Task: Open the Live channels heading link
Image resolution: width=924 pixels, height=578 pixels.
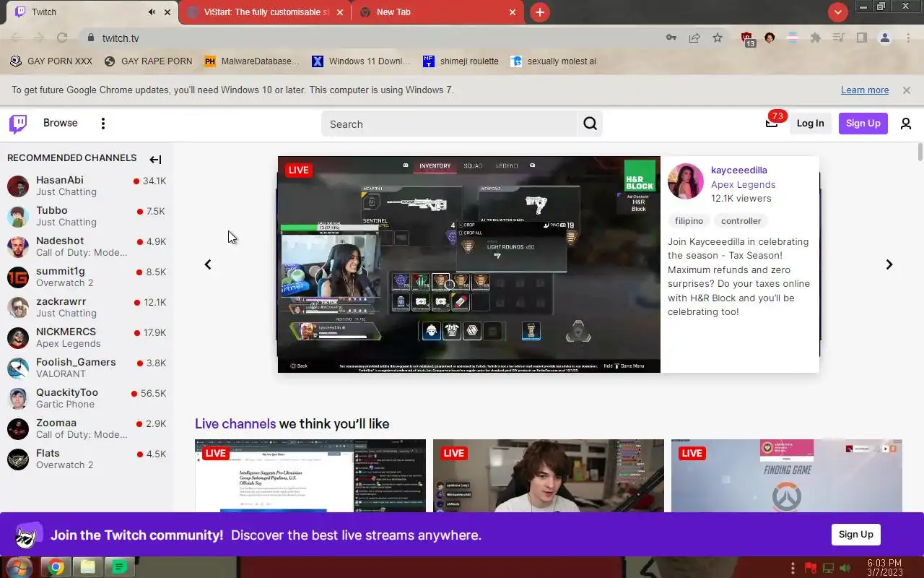Action: tap(235, 424)
